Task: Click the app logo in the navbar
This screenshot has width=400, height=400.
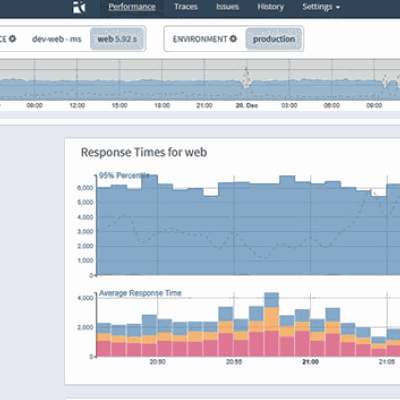Action: pos(79,7)
